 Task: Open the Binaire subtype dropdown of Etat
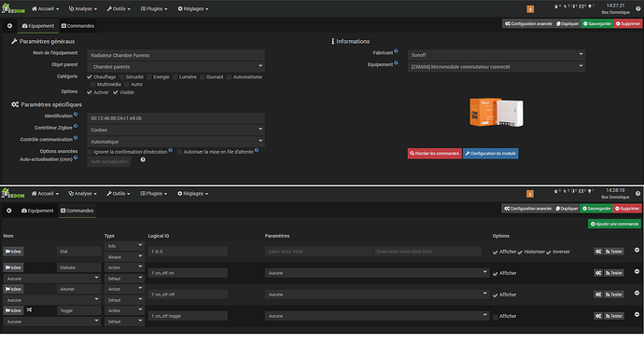point(124,257)
